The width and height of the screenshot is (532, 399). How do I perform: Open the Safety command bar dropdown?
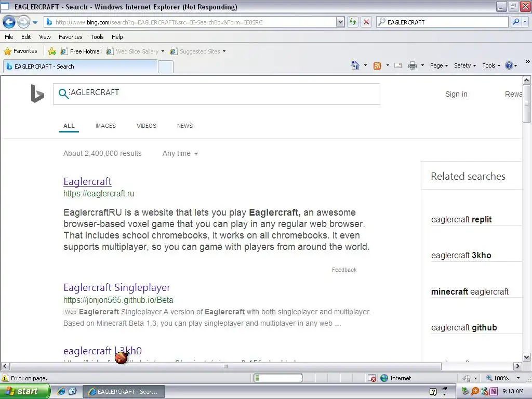465,65
